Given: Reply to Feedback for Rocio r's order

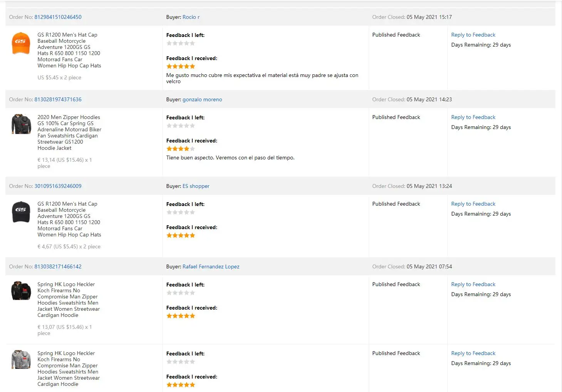Looking at the screenshot, I should click(473, 35).
